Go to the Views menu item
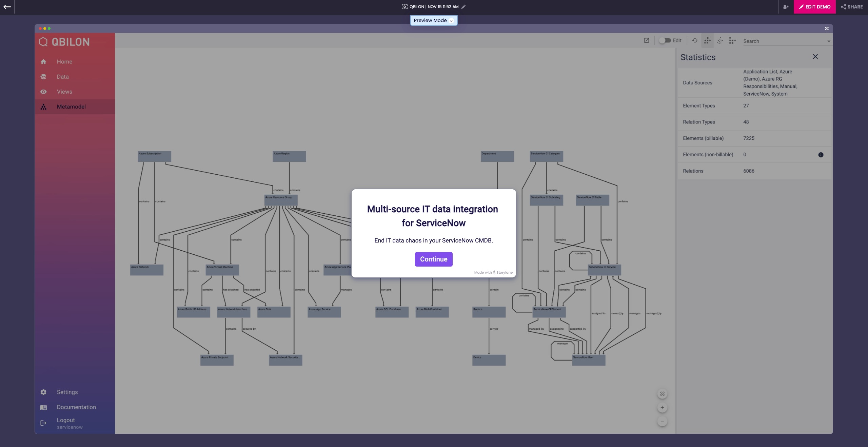The image size is (868, 447). coord(64,92)
